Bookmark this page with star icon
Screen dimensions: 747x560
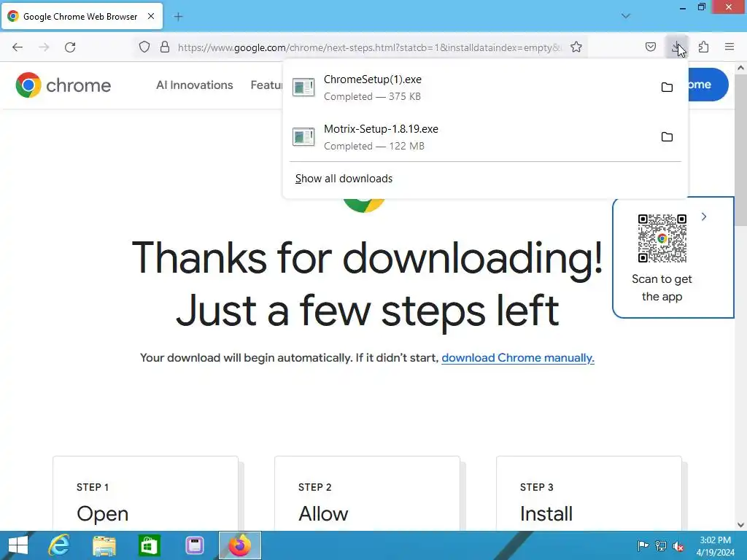[576, 47]
